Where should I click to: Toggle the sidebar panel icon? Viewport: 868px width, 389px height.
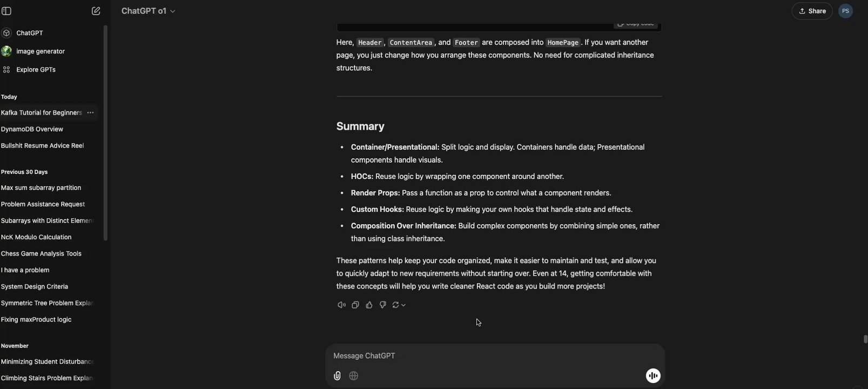coord(6,11)
